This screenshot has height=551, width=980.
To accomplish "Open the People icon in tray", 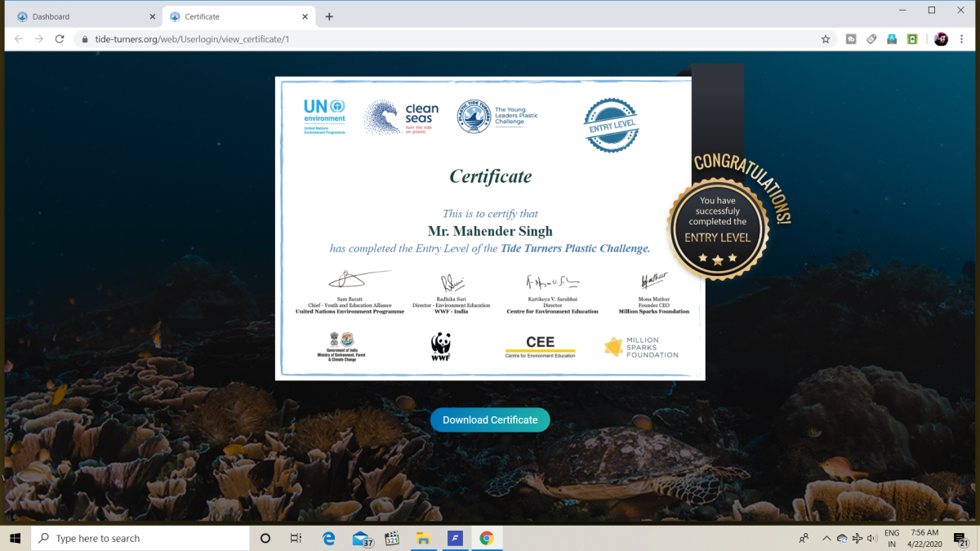I will point(804,538).
